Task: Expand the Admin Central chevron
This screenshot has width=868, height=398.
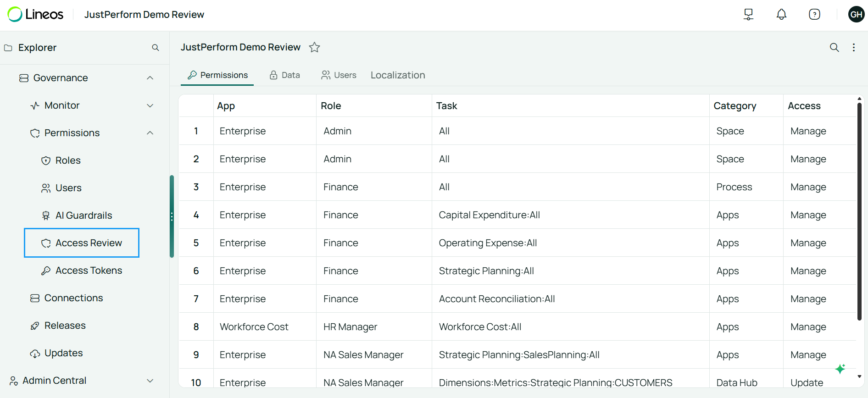Action: pos(150,381)
